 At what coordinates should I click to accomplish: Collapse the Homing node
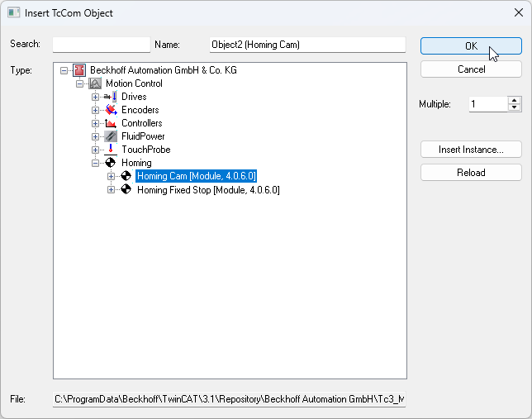[x=95, y=164]
